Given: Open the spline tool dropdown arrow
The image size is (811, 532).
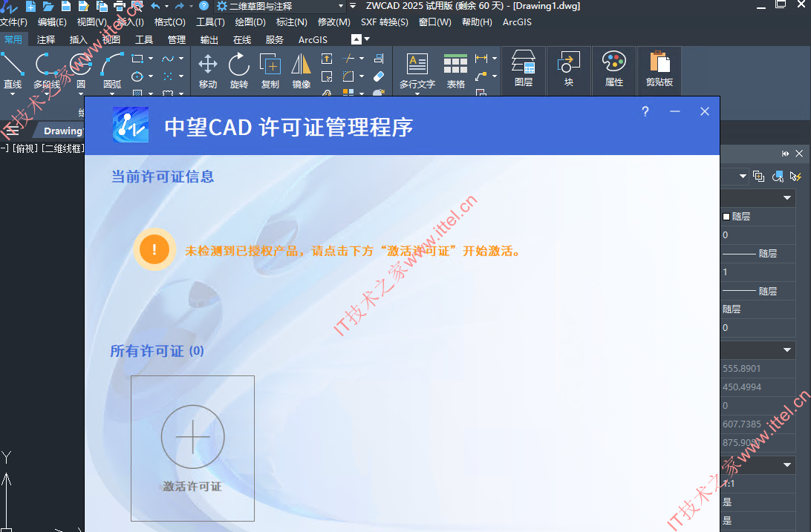Looking at the screenshot, I should (x=181, y=59).
